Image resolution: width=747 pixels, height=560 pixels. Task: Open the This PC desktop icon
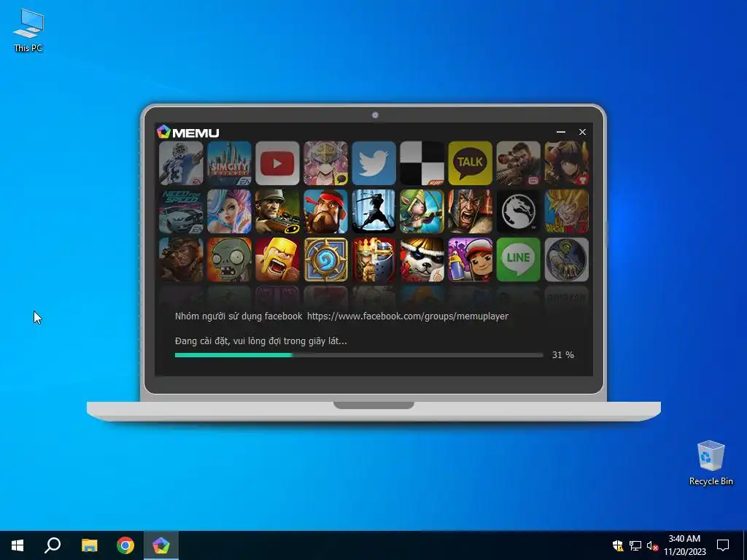pyautogui.click(x=28, y=30)
